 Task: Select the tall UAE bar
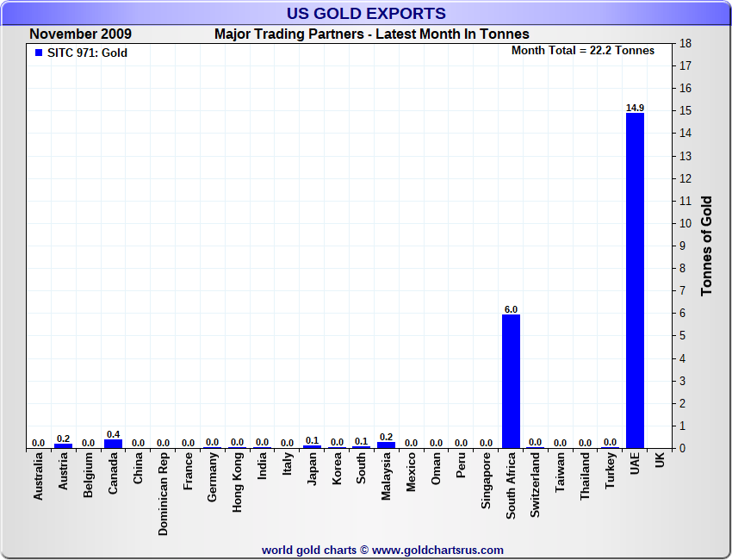click(x=635, y=281)
